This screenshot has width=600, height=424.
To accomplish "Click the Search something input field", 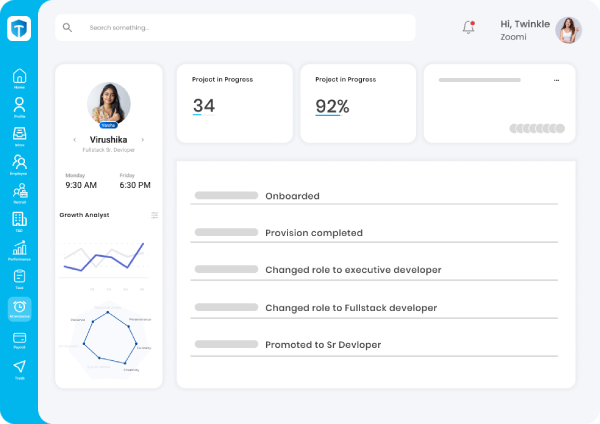I will pos(240,28).
